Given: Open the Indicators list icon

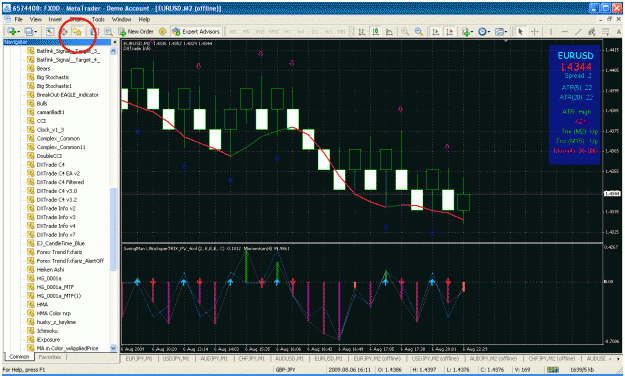Looking at the screenshot, I should (x=466, y=31).
